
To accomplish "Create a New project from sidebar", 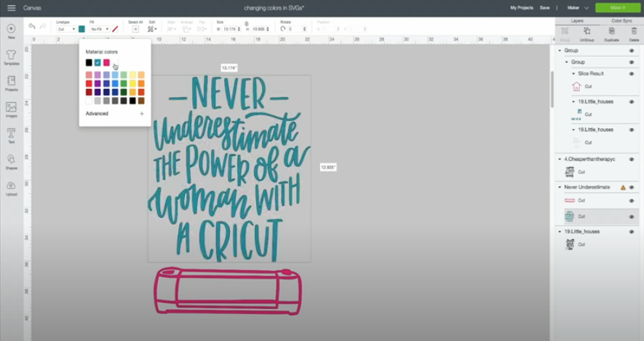I will click(x=11, y=31).
